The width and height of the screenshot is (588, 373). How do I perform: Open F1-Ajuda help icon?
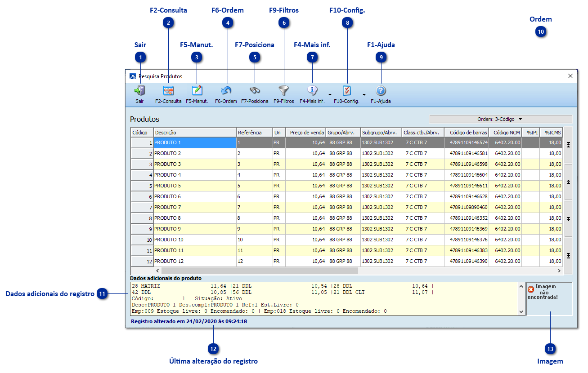click(x=381, y=91)
